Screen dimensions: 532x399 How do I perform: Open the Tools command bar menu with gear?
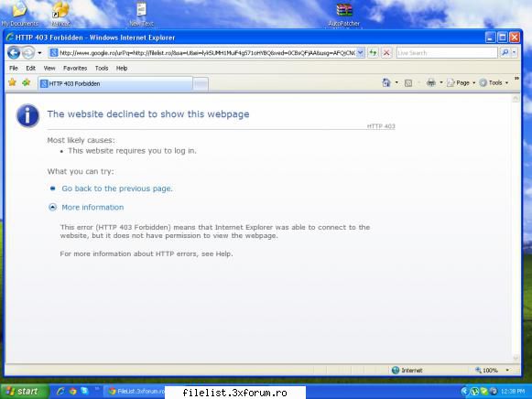click(494, 82)
